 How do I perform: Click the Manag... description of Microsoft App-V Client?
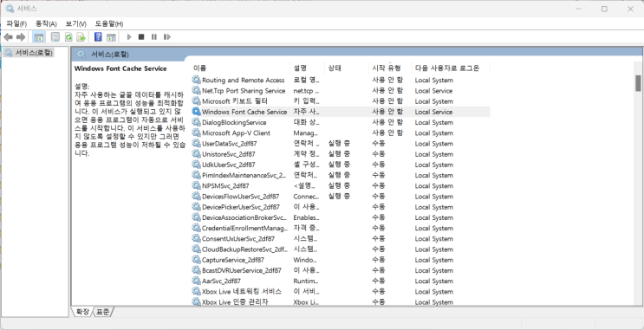[x=306, y=133]
